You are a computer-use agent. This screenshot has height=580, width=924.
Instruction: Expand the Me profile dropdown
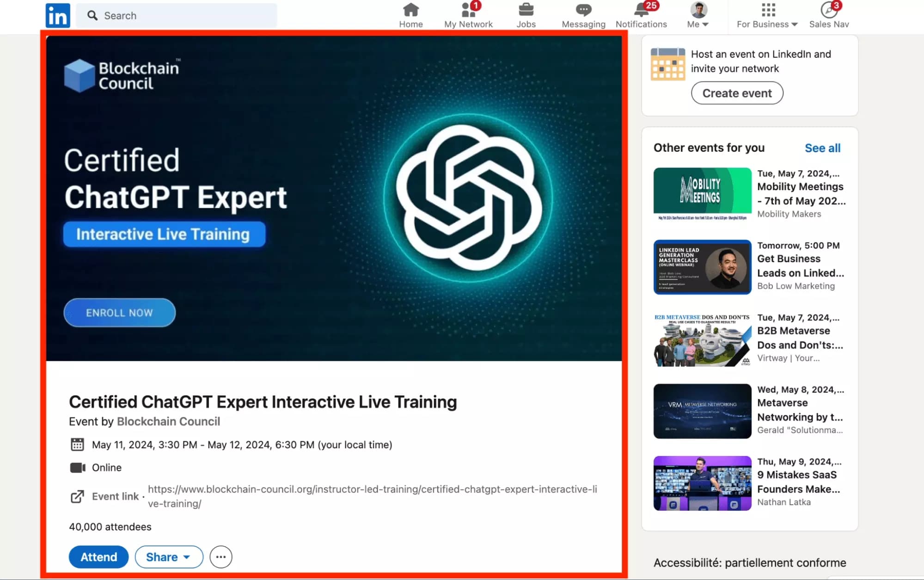698,16
